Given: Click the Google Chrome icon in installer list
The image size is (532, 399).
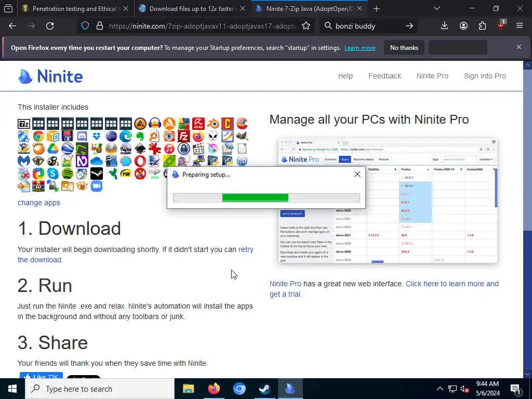Looking at the screenshot, I should [38, 137].
